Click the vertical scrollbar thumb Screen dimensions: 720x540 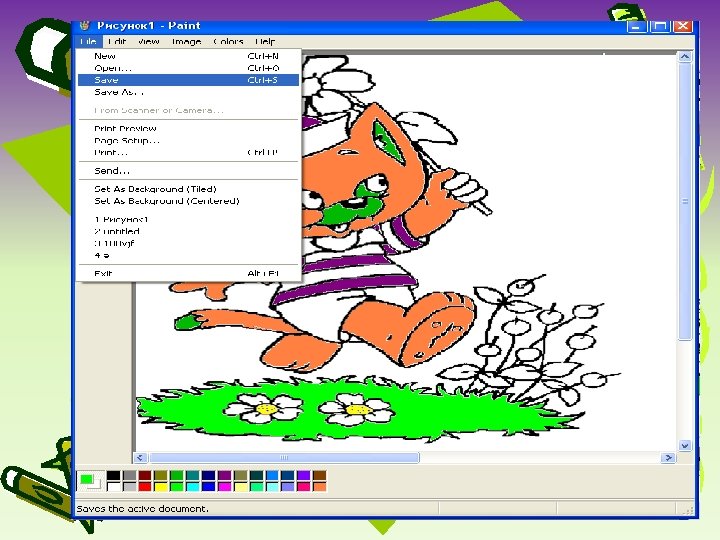click(x=685, y=201)
